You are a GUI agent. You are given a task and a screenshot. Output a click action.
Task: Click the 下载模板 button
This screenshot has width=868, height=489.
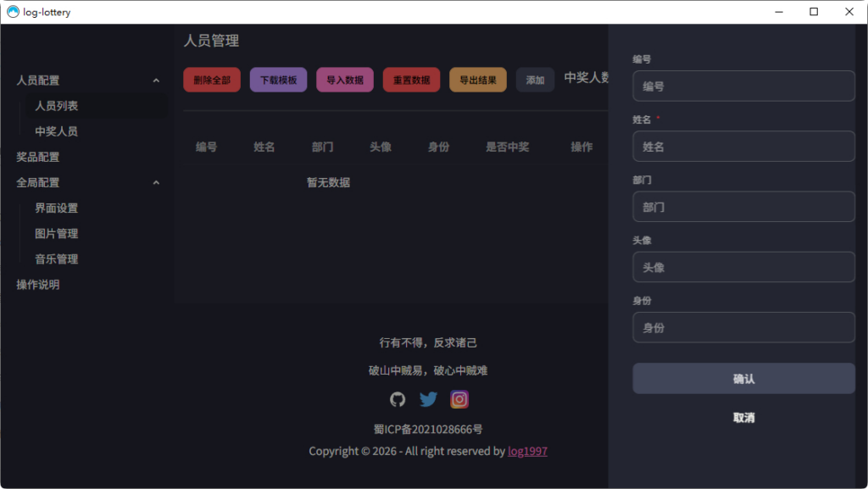pyautogui.click(x=278, y=79)
